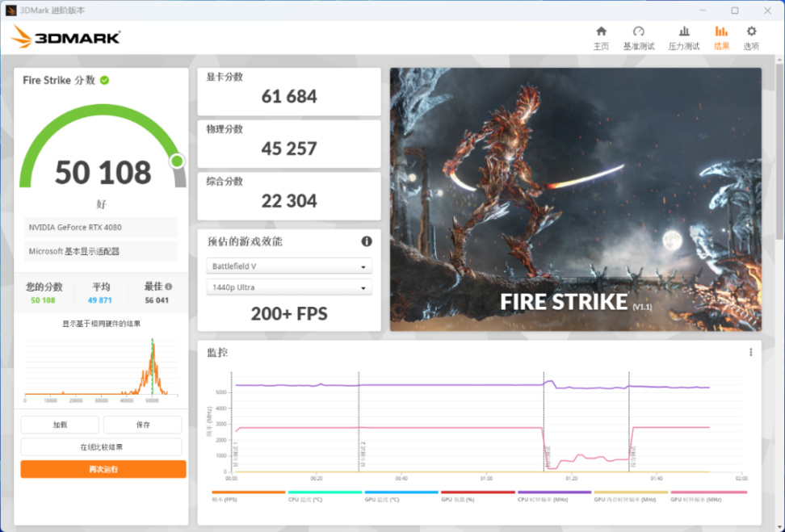Click the score distribution histogram
Image resolution: width=785 pixels, height=532 pixels.
pyautogui.click(x=101, y=370)
